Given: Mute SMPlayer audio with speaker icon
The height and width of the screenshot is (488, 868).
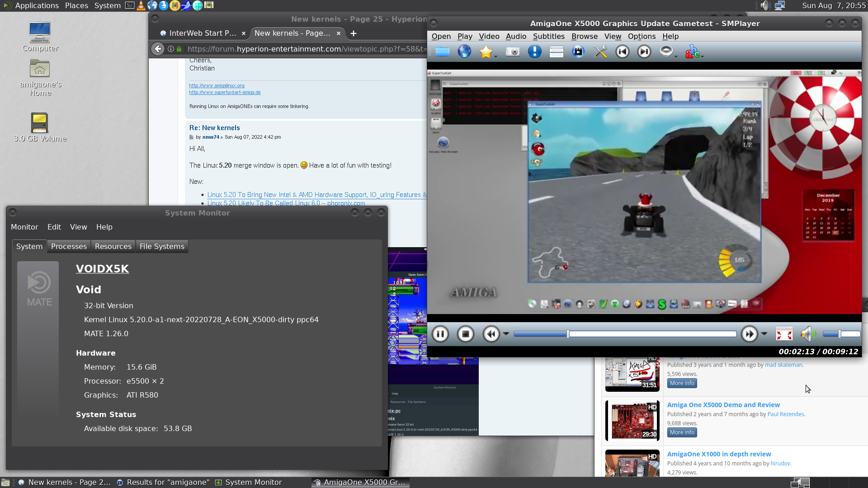Looking at the screenshot, I should [x=808, y=334].
